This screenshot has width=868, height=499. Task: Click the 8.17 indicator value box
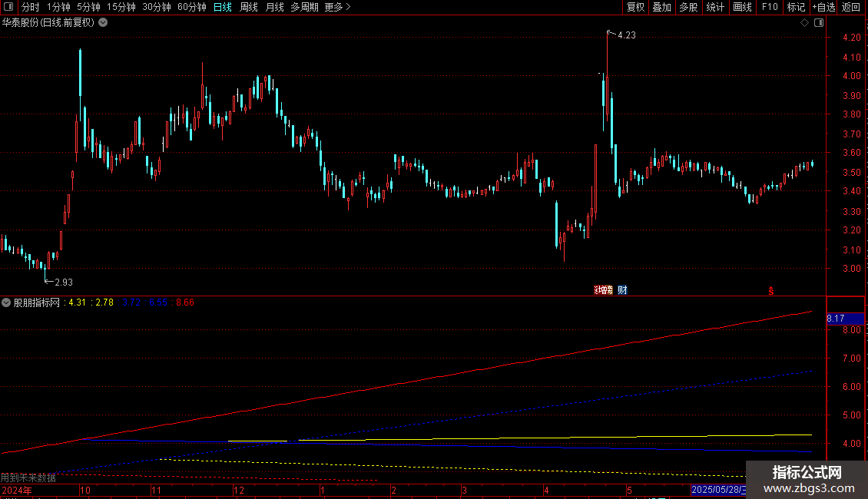point(845,319)
